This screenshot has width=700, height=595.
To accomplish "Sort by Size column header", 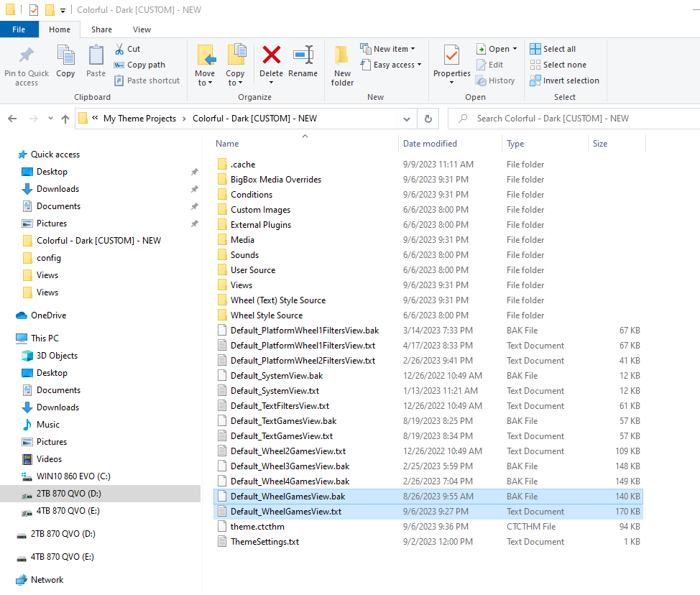I will [600, 144].
